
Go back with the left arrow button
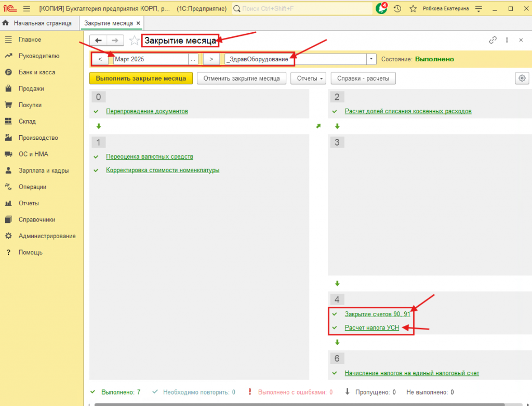98,41
